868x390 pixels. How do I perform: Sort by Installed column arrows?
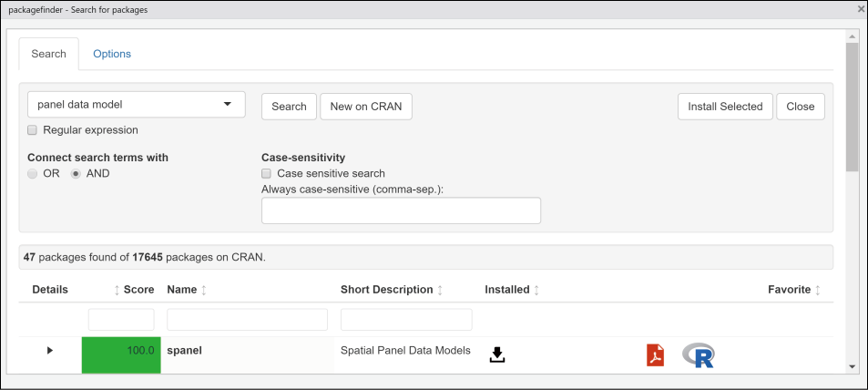point(536,290)
